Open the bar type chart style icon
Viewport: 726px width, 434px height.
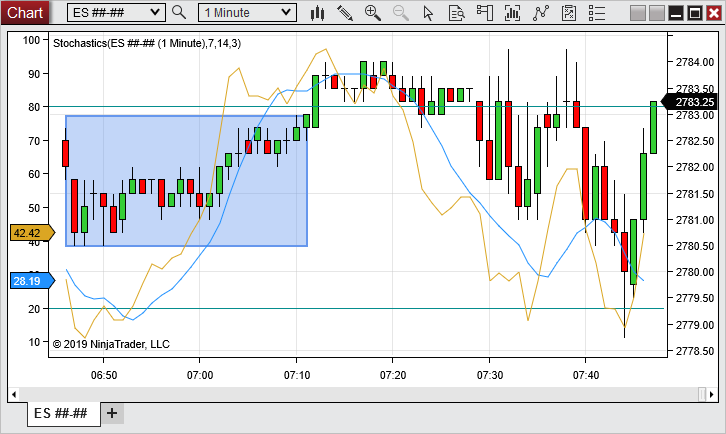[318, 13]
